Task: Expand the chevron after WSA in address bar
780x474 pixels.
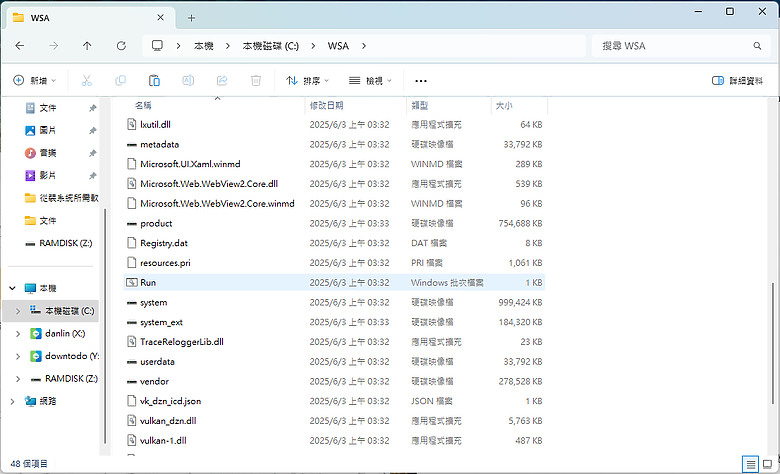Action: (364, 46)
